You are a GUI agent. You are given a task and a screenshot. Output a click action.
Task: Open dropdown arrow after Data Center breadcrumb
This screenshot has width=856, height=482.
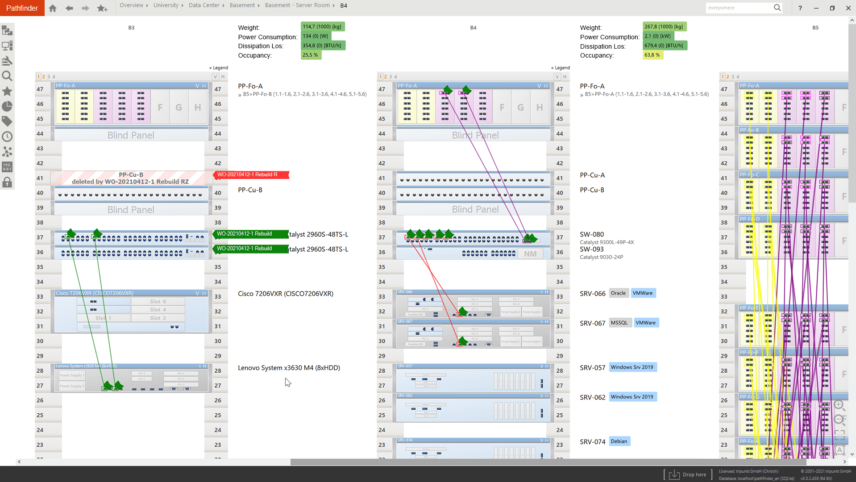pyautogui.click(x=224, y=5)
